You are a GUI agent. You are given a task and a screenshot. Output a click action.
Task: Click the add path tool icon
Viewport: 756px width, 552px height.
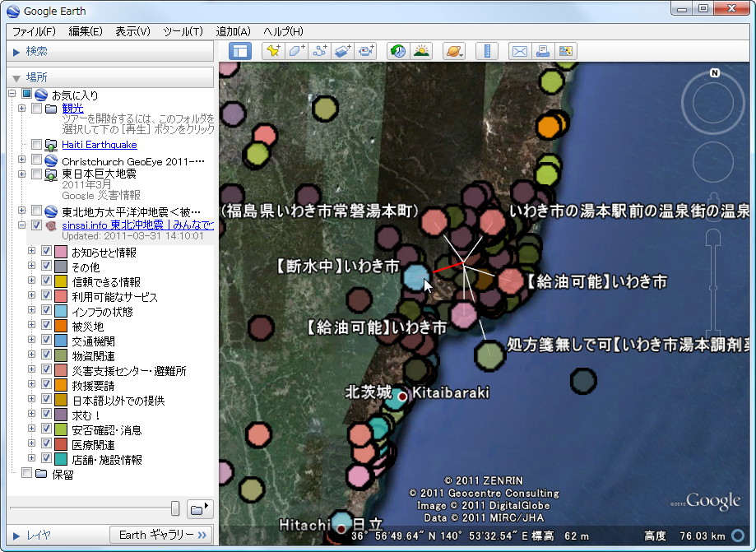[320, 51]
